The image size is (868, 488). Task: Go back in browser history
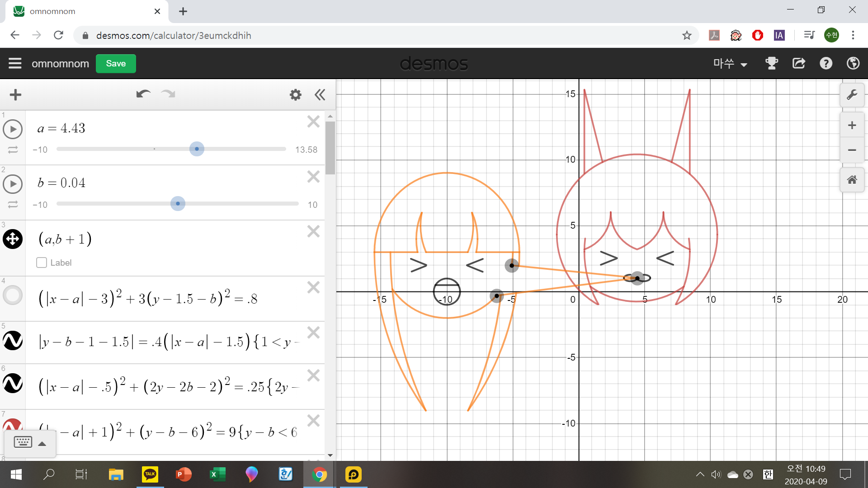coord(15,35)
